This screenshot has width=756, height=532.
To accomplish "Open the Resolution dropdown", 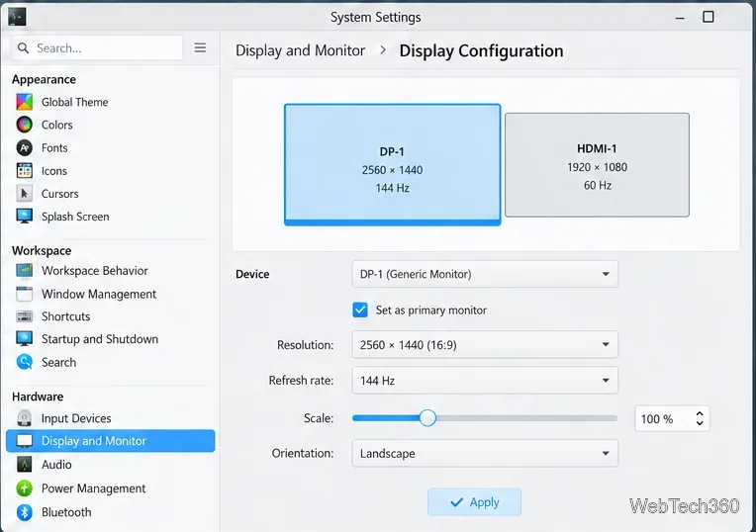I will tap(485, 344).
